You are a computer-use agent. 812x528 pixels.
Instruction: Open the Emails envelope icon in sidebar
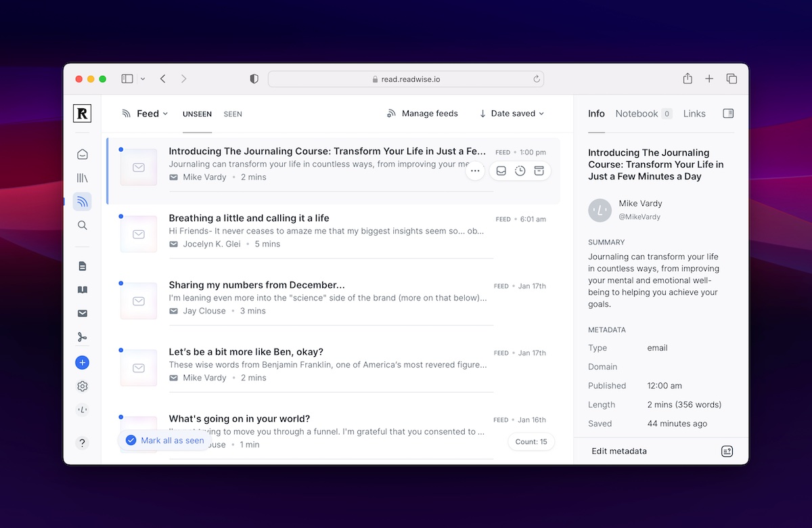pyautogui.click(x=82, y=313)
